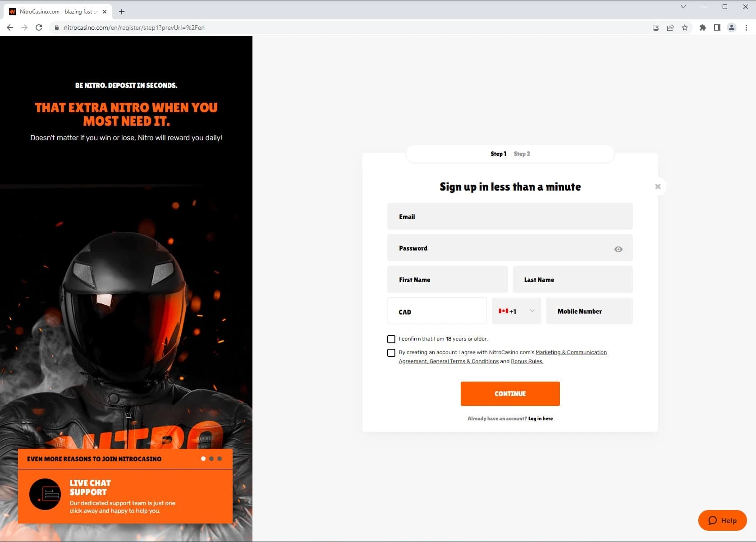Viewport: 756px width, 542px height.
Task: Check the 18 years or older confirmation box
Action: 391,339
